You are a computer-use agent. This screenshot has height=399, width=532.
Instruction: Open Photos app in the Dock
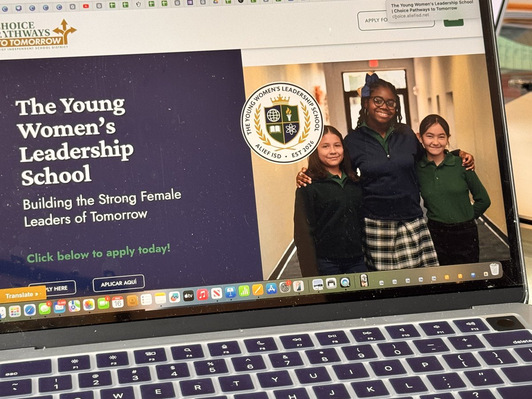point(89,305)
